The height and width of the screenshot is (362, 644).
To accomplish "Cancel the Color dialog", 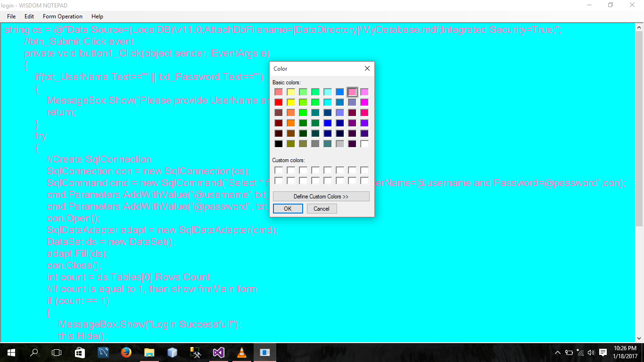I will [x=322, y=208].
